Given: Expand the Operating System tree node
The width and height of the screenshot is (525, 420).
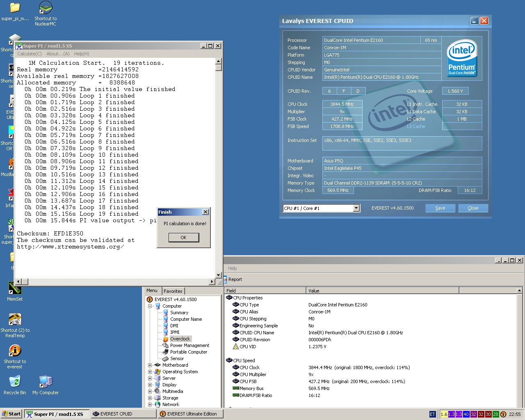Looking at the screenshot, I should click(x=150, y=372).
